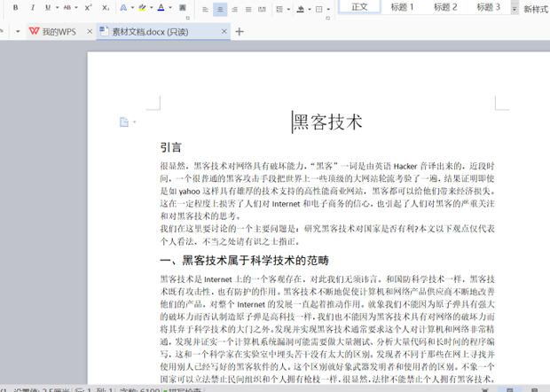Expand font color dropdown arrow

pyautogui.click(x=170, y=7)
